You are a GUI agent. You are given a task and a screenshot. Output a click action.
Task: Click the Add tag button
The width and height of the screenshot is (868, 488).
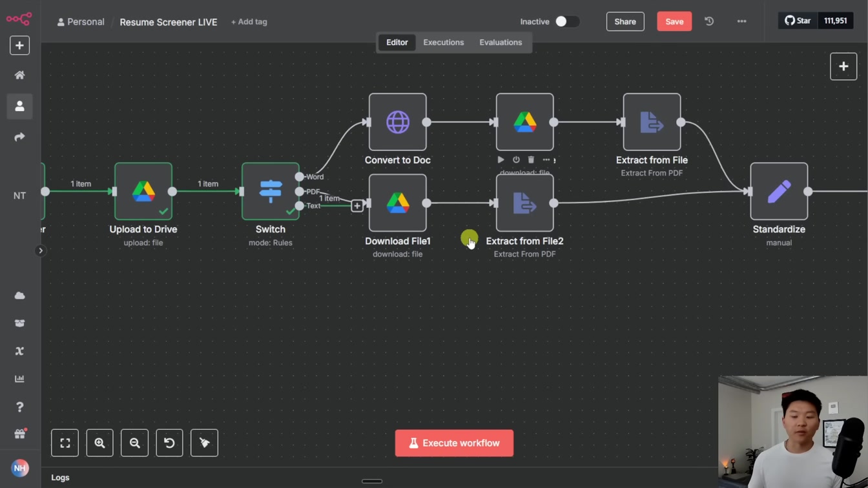(x=249, y=22)
